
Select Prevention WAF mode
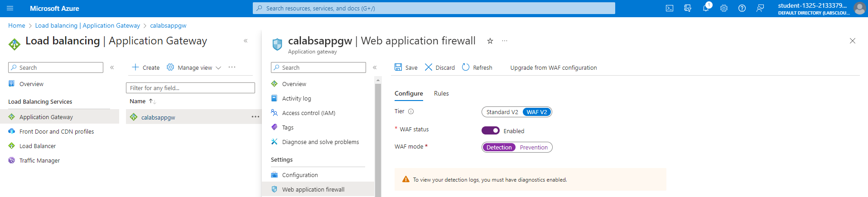tap(534, 147)
